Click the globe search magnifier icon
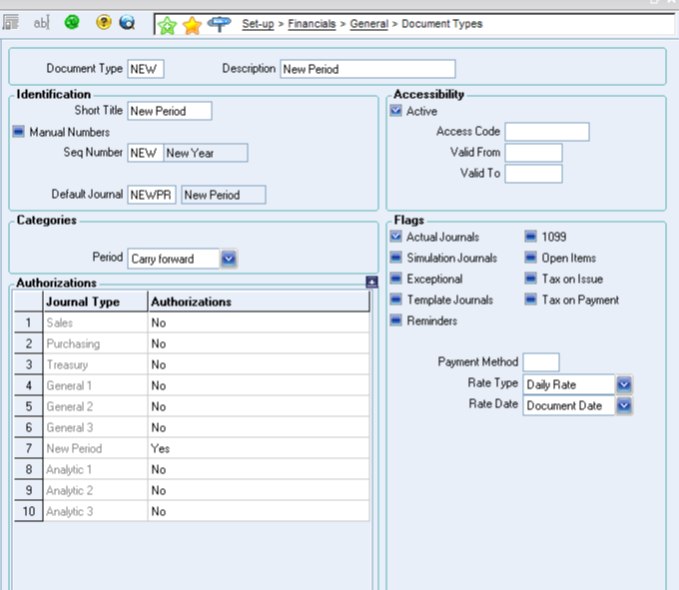 [127, 22]
